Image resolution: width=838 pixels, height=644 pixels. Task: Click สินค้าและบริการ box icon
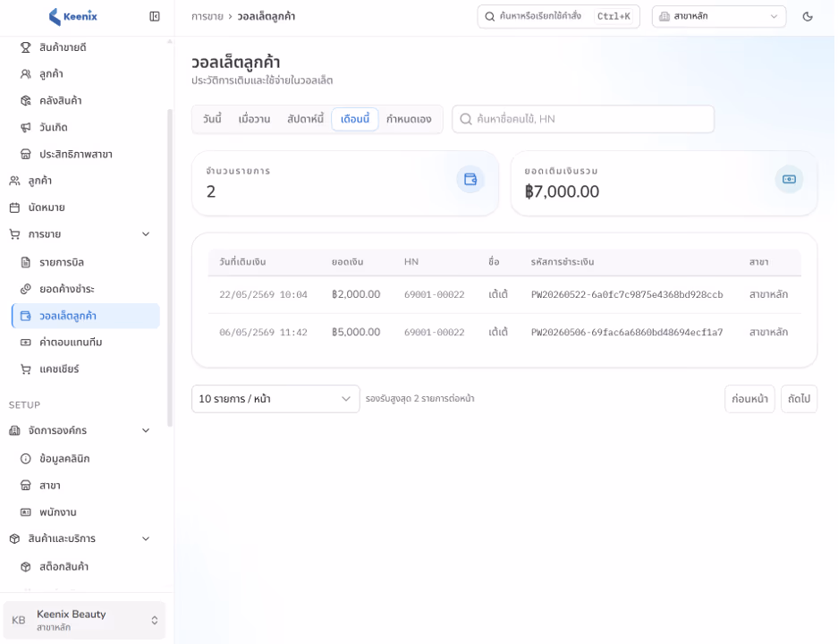click(15, 538)
